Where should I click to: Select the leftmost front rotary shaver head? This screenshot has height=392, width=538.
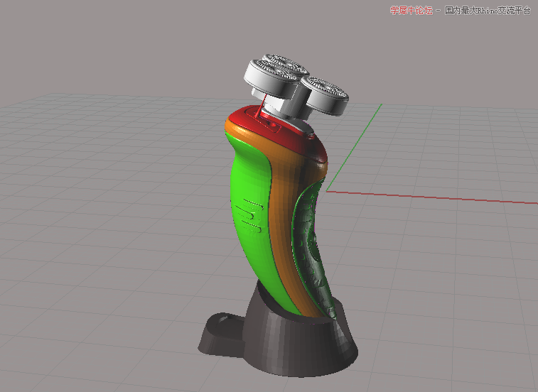click(270, 78)
